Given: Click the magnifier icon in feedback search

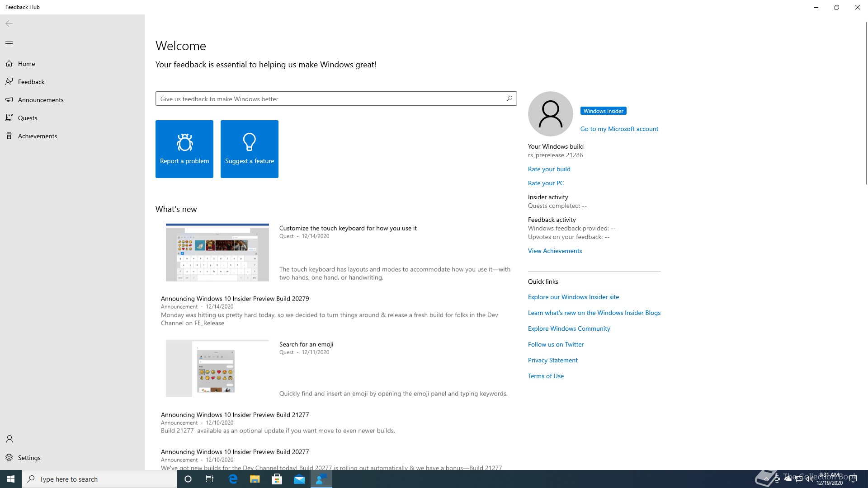Looking at the screenshot, I should [x=509, y=99].
